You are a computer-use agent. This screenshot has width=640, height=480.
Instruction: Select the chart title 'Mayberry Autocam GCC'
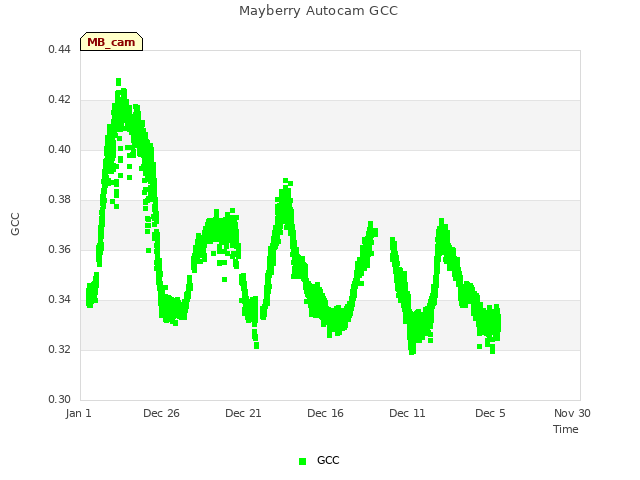318,11
